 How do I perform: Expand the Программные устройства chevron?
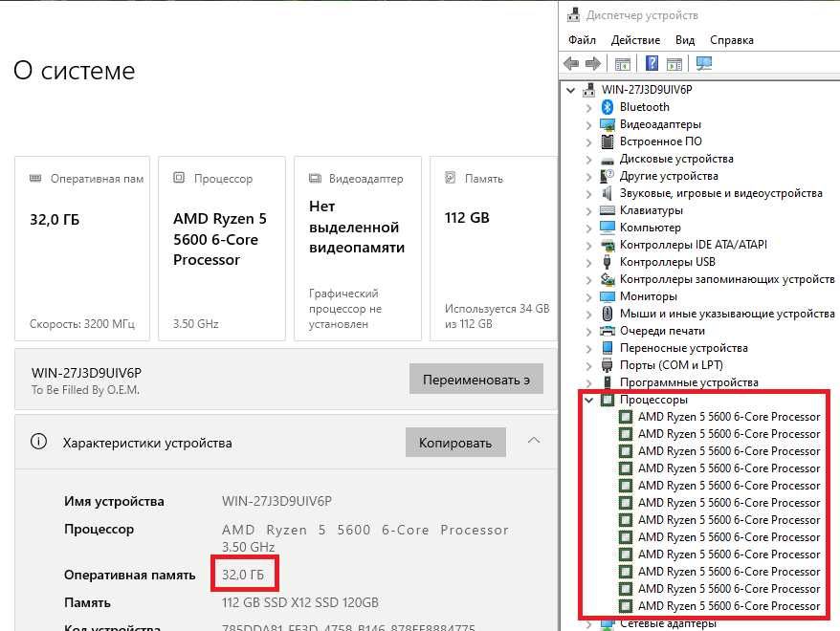tap(588, 382)
